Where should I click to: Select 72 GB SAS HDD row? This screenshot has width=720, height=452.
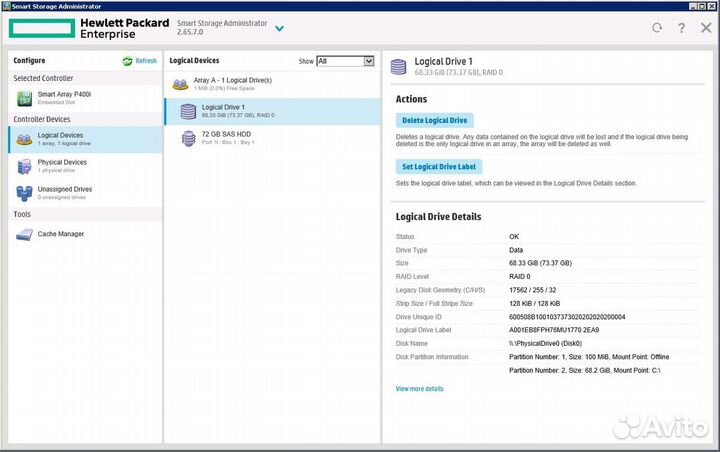(273, 138)
